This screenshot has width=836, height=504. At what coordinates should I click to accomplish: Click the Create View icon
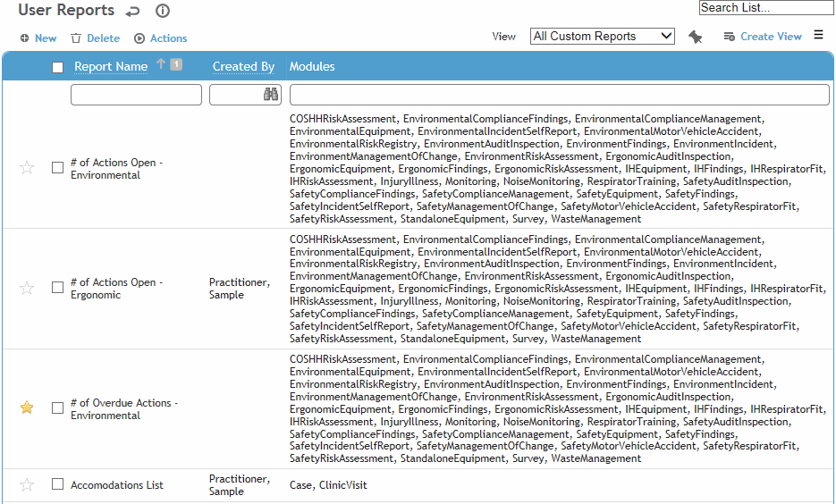click(x=729, y=37)
